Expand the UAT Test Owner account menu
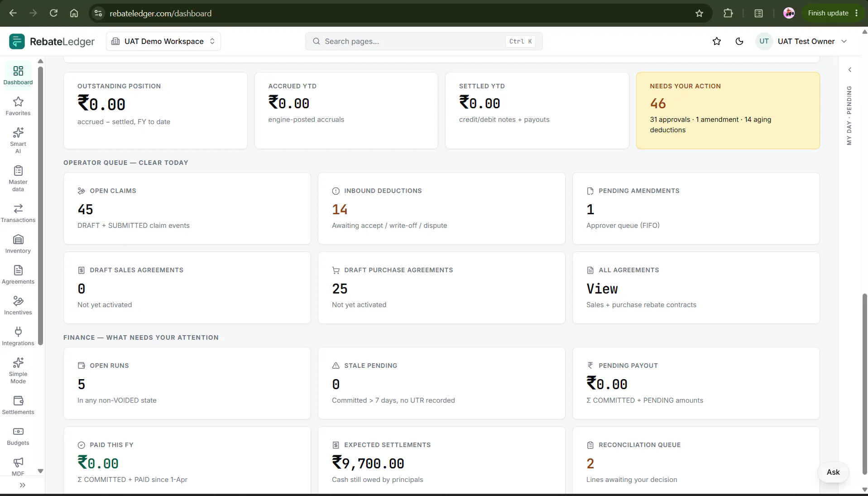868x496 pixels. tap(802, 41)
